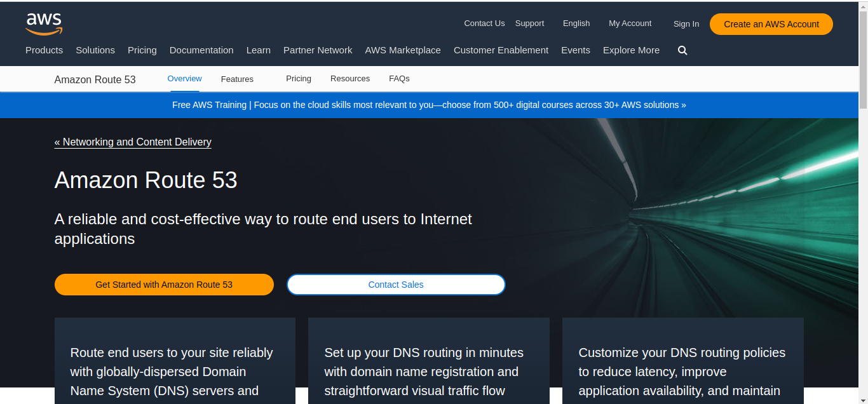
Task: Open the Events menu
Action: (x=576, y=50)
